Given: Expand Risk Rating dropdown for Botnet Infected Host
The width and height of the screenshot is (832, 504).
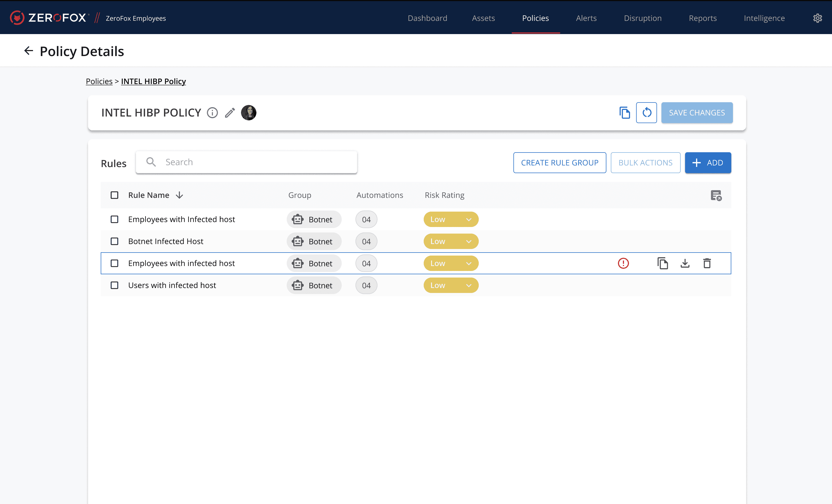Looking at the screenshot, I should pos(451,241).
